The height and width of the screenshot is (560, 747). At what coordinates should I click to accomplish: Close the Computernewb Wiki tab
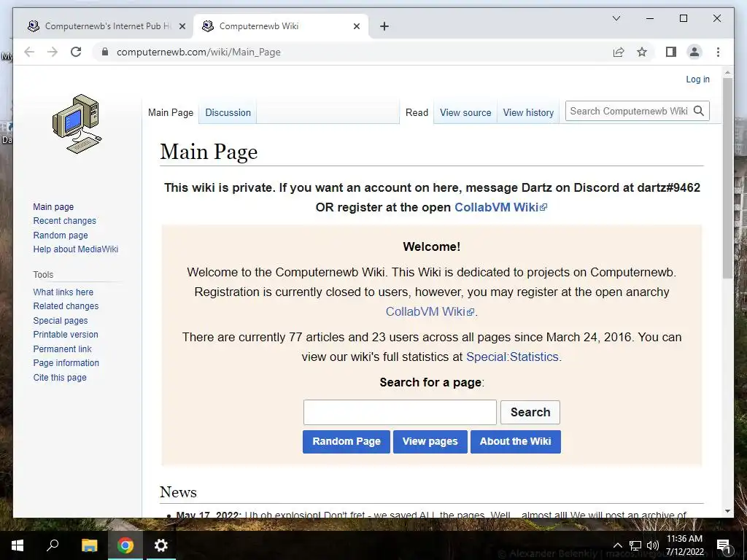tap(356, 26)
